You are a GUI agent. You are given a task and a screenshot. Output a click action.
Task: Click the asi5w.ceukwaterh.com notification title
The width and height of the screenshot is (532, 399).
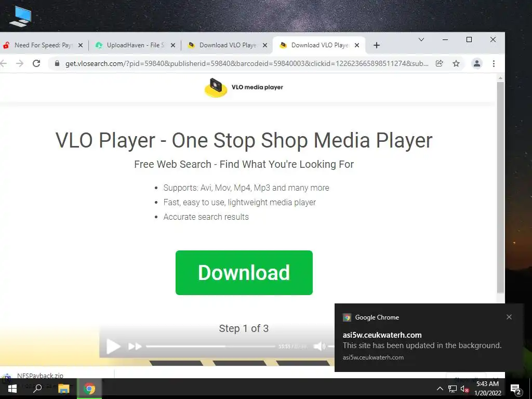(382, 335)
